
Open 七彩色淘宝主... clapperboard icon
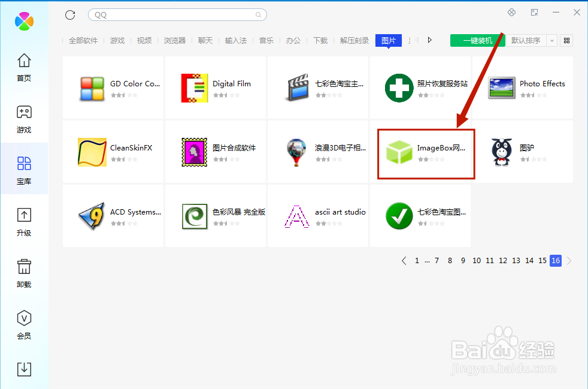pyautogui.click(x=297, y=88)
